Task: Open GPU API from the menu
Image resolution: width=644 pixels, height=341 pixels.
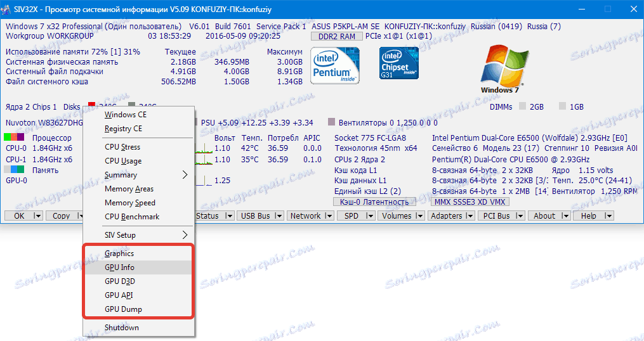Action: click(138, 295)
